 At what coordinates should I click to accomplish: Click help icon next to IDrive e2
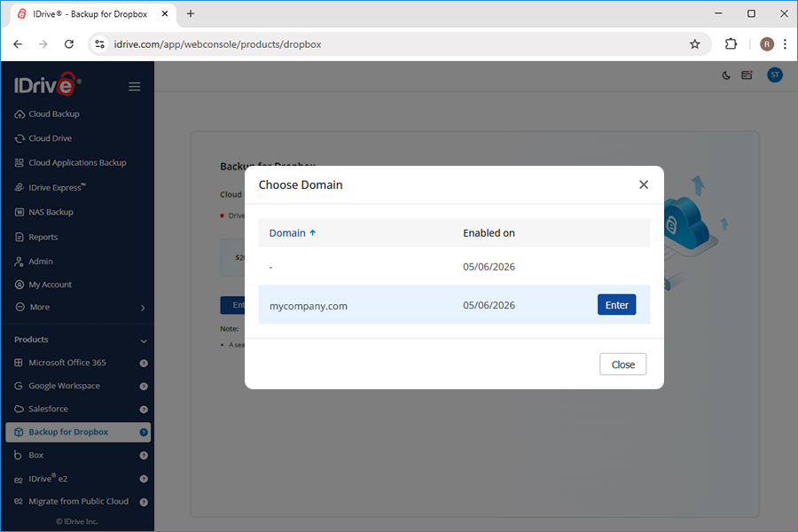coord(144,479)
